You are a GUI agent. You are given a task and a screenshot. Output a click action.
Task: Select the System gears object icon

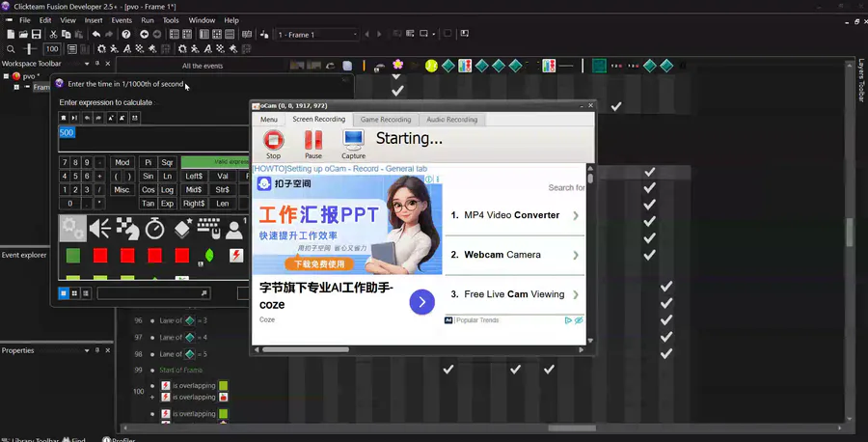click(73, 228)
